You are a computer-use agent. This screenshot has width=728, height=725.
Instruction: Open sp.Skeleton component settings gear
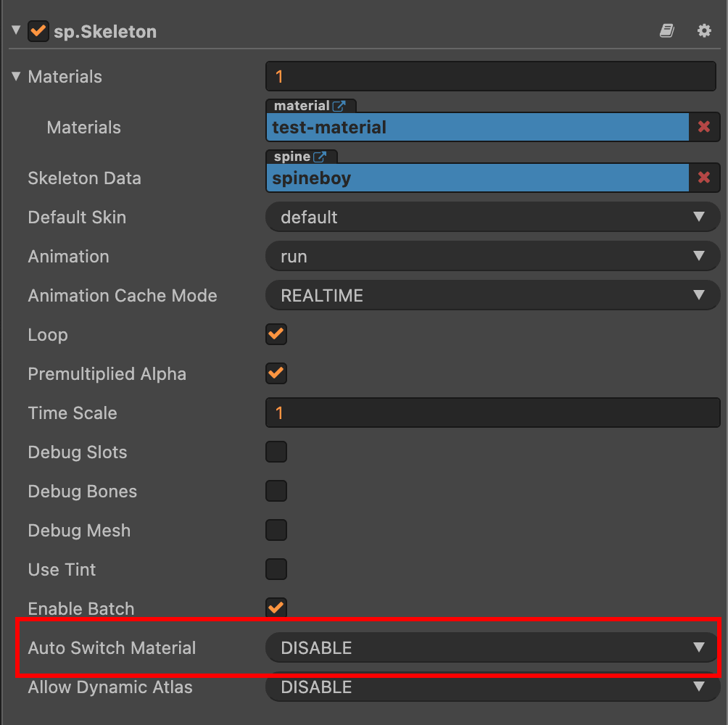click(704, 31)
